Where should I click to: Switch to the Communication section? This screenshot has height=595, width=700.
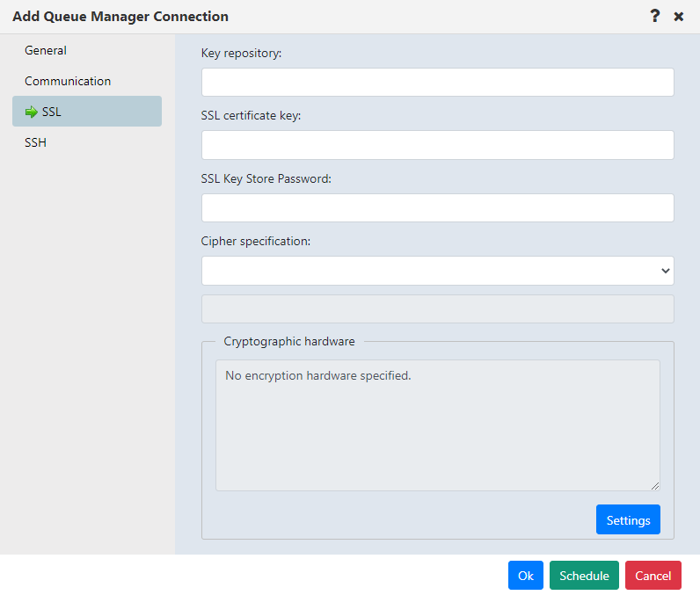click(x=68, y=81)
